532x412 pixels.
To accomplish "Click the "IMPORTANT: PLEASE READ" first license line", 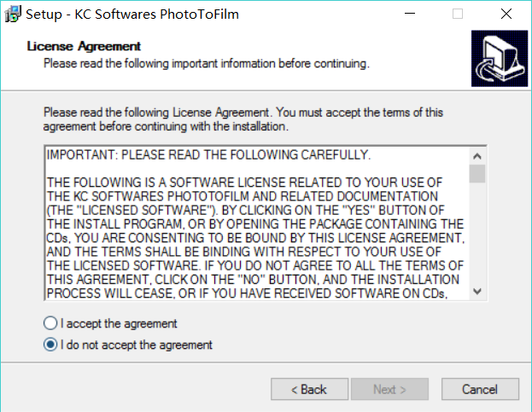I will tap(208, 155).
